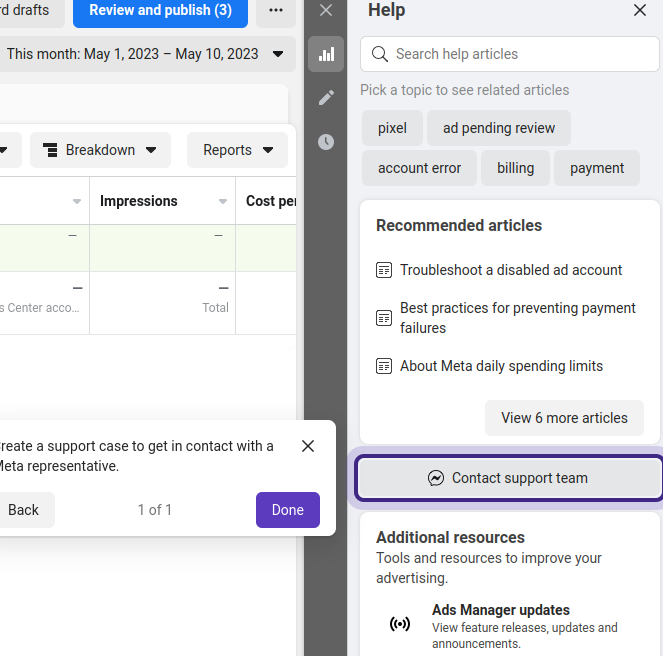
Task: Close the Help panel
Action: (640, 11)
